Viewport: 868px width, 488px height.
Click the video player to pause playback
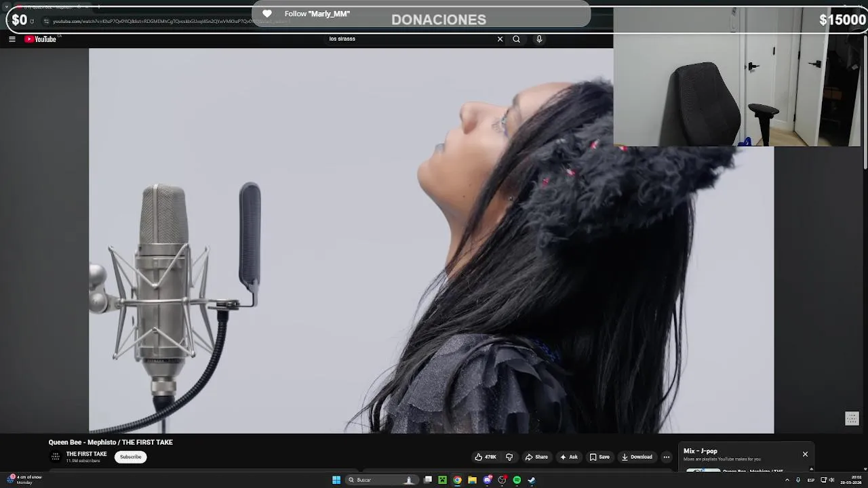pos(431,241)
